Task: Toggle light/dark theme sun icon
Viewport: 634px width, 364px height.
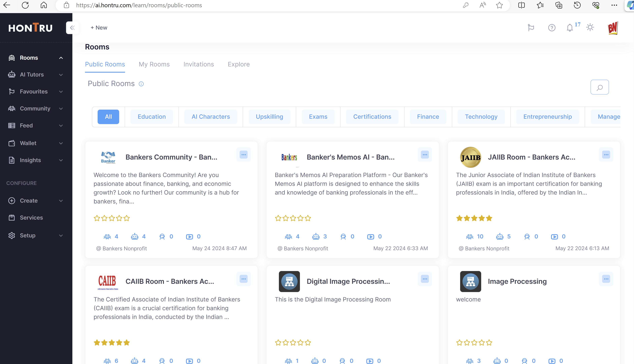Action: point(590,27)
